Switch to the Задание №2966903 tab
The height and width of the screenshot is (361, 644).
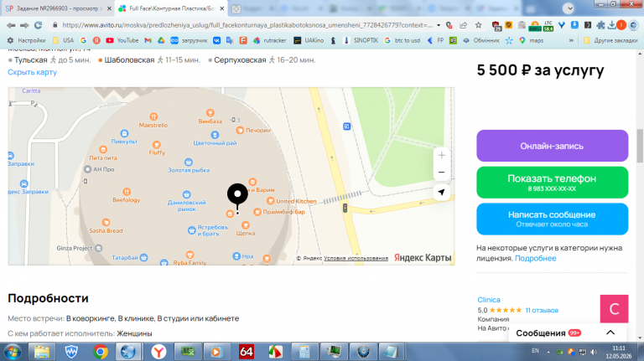58,8
